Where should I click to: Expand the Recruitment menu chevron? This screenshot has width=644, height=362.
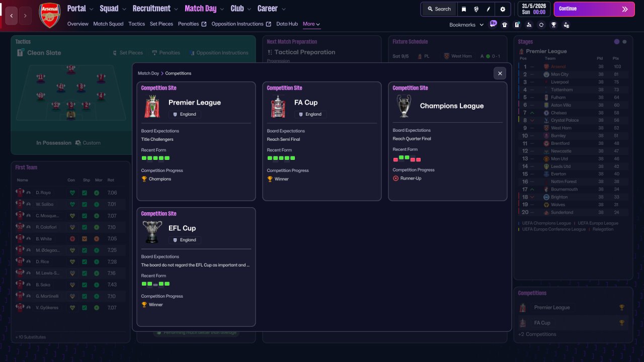coord(176,9)
